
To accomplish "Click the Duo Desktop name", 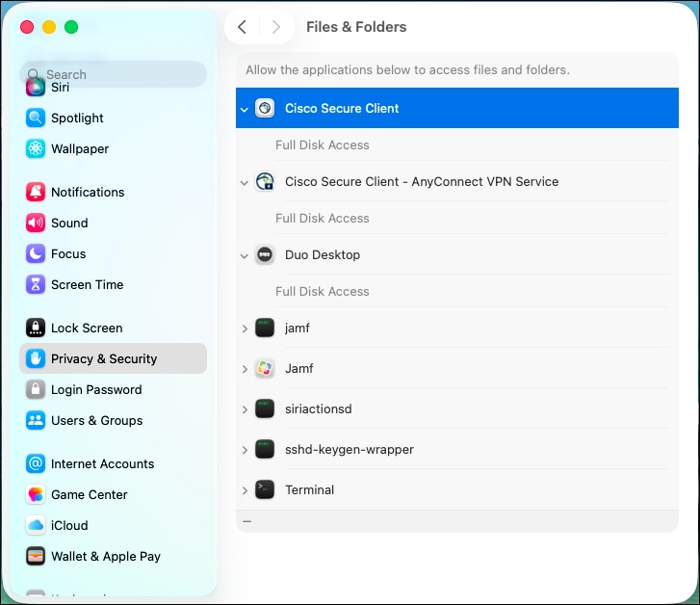I will tap(323, 254).
